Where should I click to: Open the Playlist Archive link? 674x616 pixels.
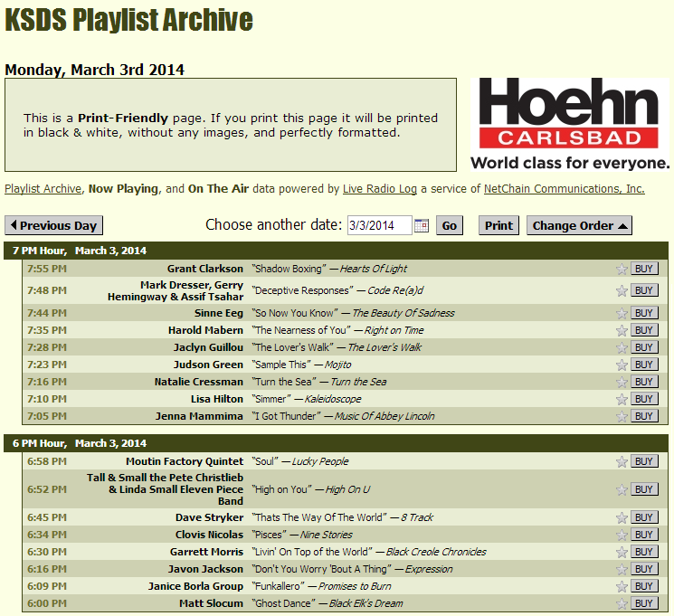[43, 189]
